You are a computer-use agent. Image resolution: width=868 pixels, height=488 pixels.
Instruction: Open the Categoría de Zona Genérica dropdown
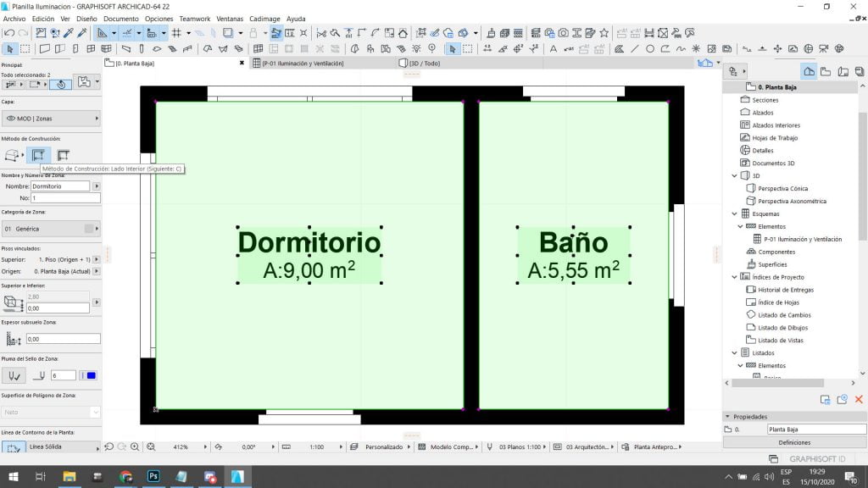tap(51, 229)
